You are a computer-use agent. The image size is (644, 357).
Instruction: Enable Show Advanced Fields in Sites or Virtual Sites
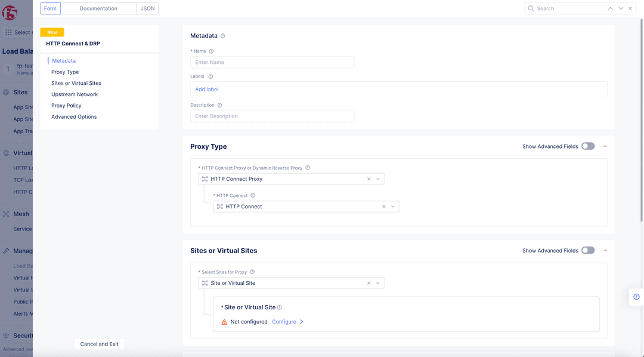pos(588,251)
